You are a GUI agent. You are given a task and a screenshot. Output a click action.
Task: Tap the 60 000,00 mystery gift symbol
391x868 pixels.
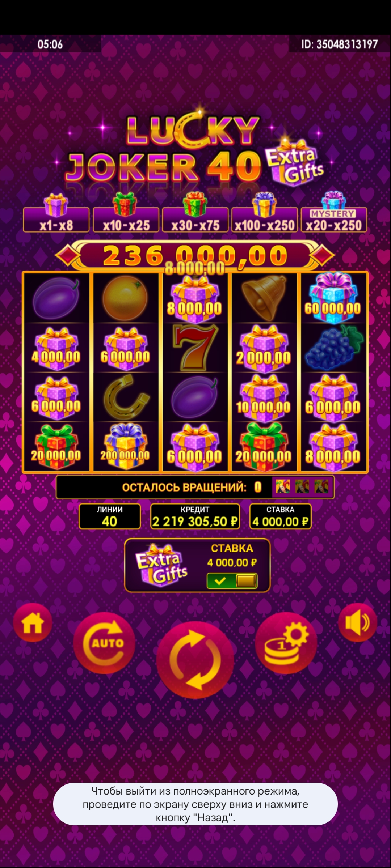coord(333,298)
